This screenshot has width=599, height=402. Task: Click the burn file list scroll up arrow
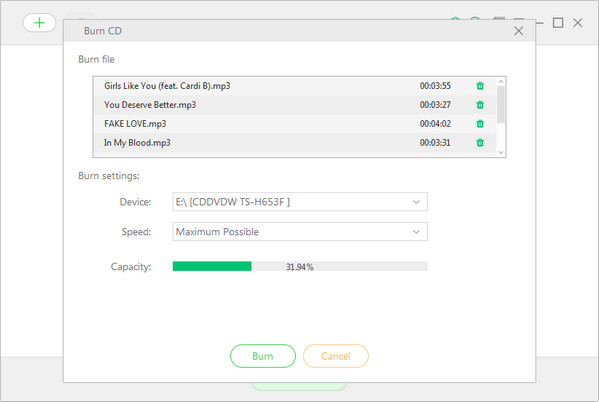tap(501, 81)
